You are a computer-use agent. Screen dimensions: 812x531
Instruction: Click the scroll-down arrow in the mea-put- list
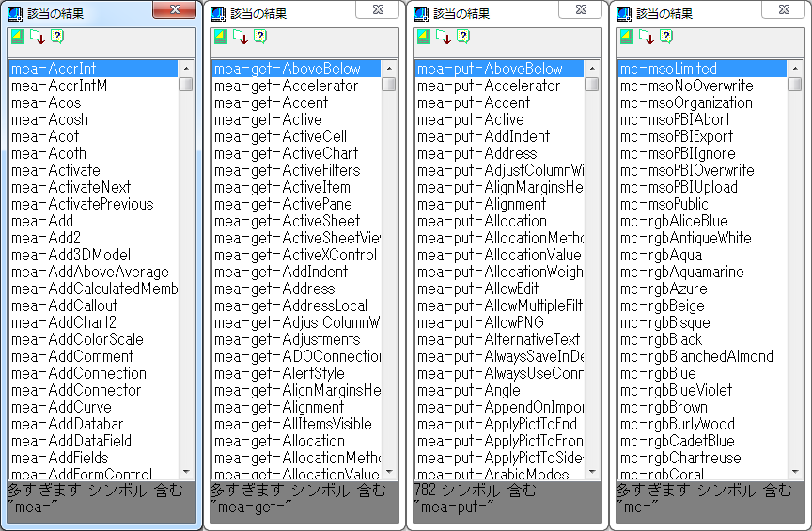[592, 472]
